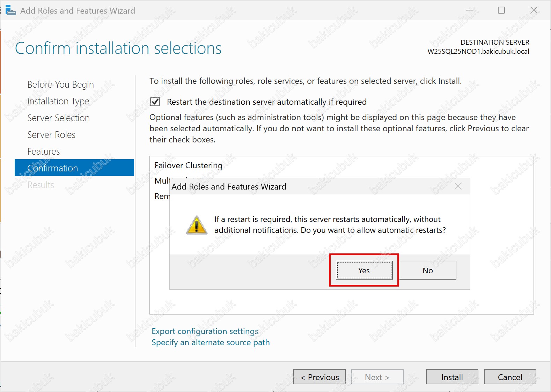Viewport: 551px width, 392px height.
Task: Click the warning icon in dialog
Action: pos(197,225)
